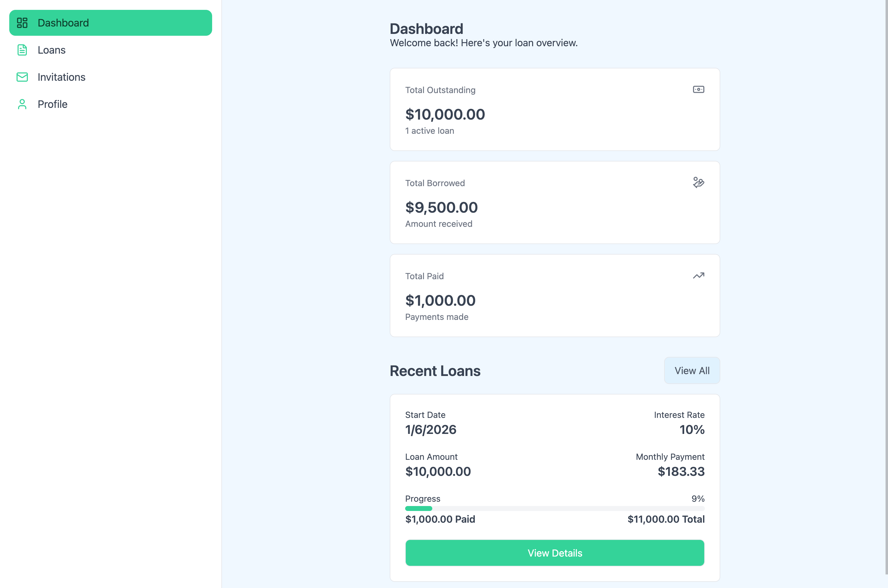Screen dimensions: 888x588
Task: Select the Loans document icon
Action: [x=22, y=50]
